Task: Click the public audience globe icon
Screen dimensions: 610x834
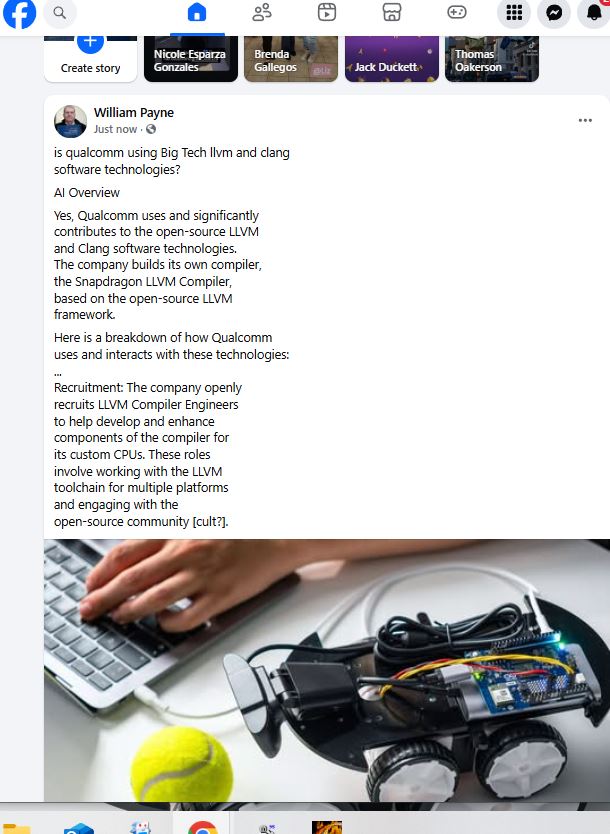Action: click(151, 129)
